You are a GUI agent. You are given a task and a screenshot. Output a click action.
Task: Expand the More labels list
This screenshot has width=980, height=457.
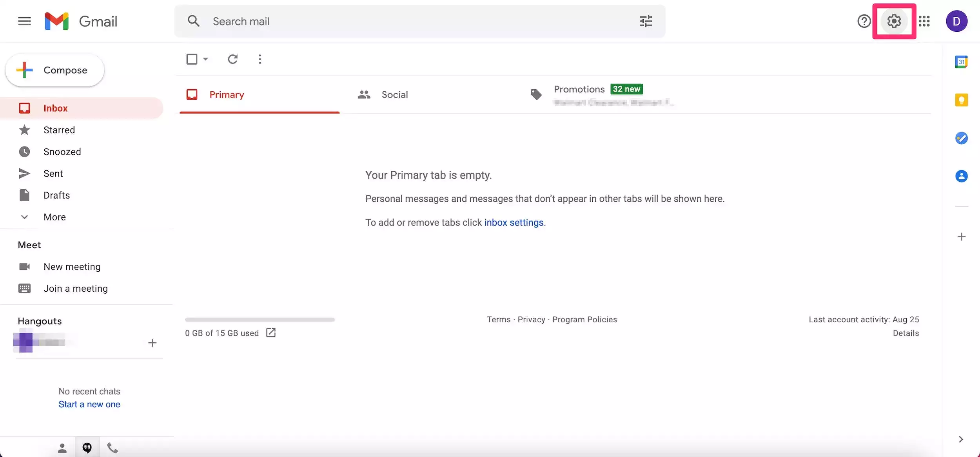pyautogui.click(x=54, y=217)
